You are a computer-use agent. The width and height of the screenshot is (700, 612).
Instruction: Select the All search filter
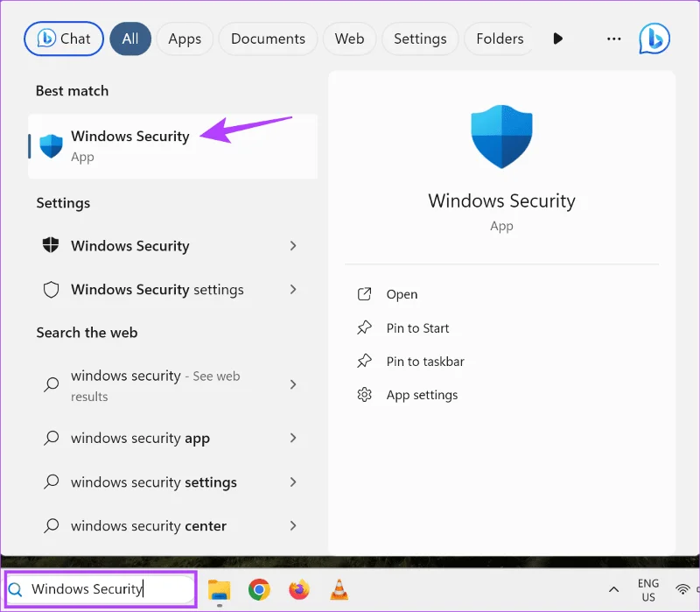[x=130, y=39]
